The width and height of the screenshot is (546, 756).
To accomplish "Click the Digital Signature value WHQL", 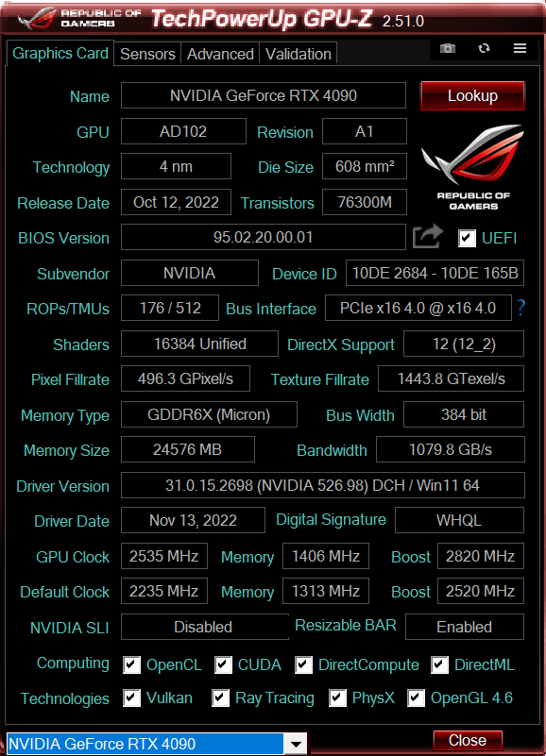I will click(459, 520).
